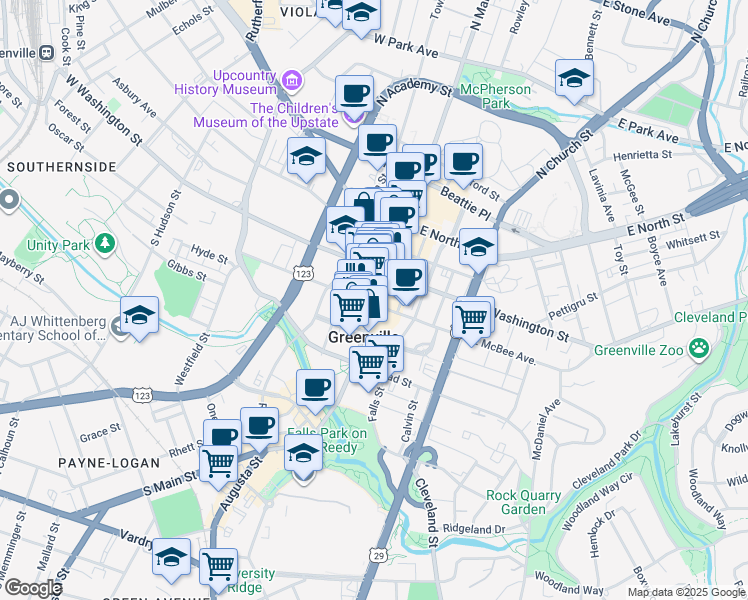This screenshot has width=748, height=600.
Task: Select school marker near Vardry St
Action: [x=171, y=560]
